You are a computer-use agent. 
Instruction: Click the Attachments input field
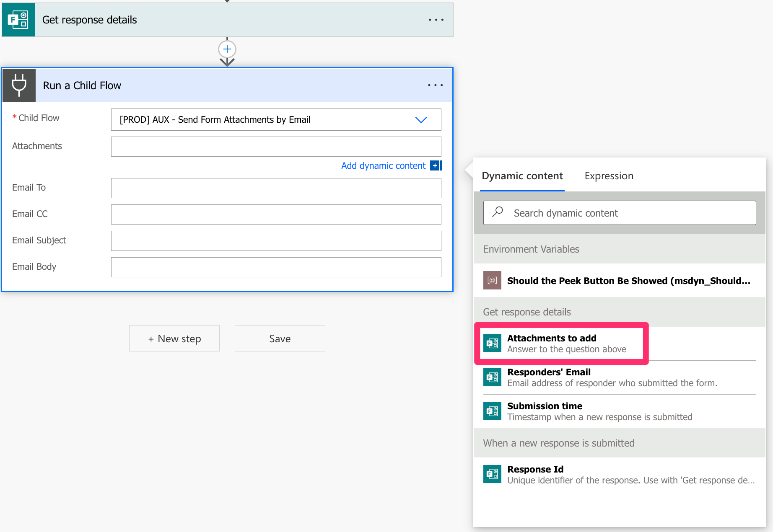pos(276,147)
